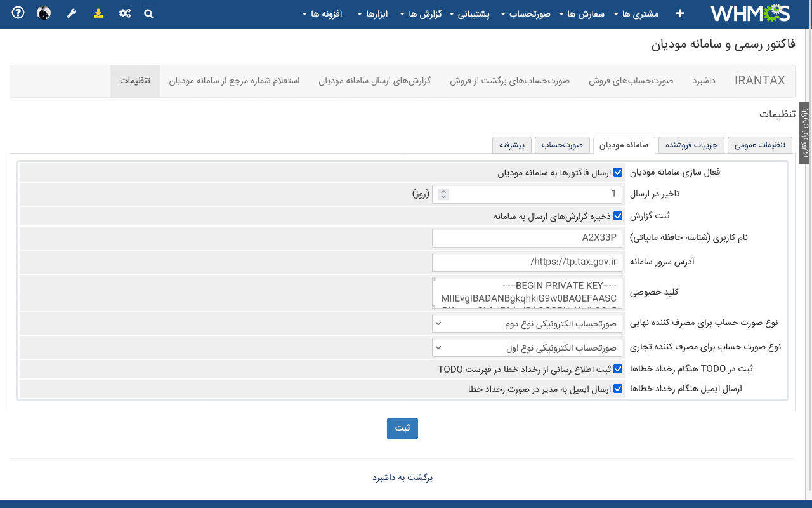The width and height of the screenshot is (812, 508).
Task: Switch to 'پیشرفته' tab
Action: point(511,145)
